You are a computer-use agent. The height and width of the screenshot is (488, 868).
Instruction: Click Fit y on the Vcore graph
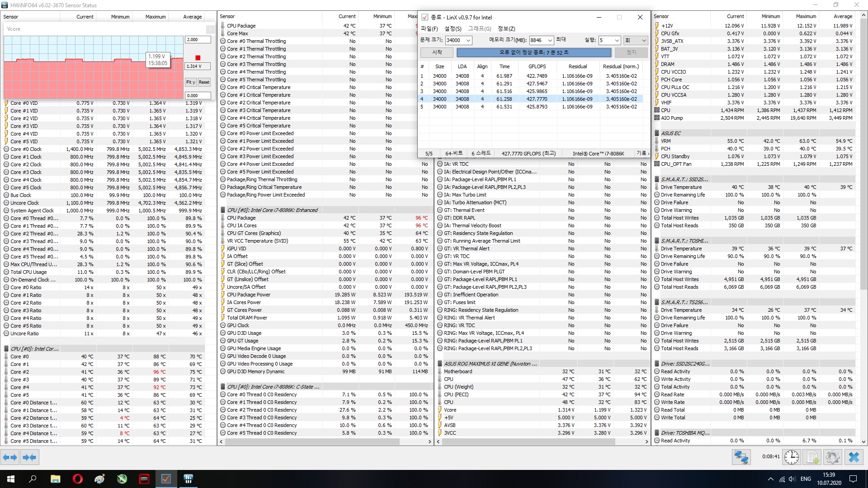coord(190,82)
